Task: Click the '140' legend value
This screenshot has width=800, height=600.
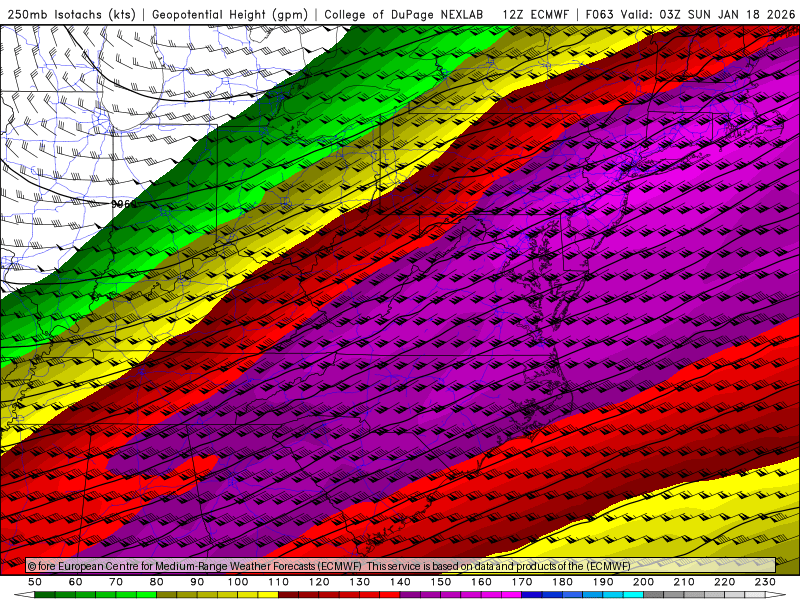Action: pos(400,582)
